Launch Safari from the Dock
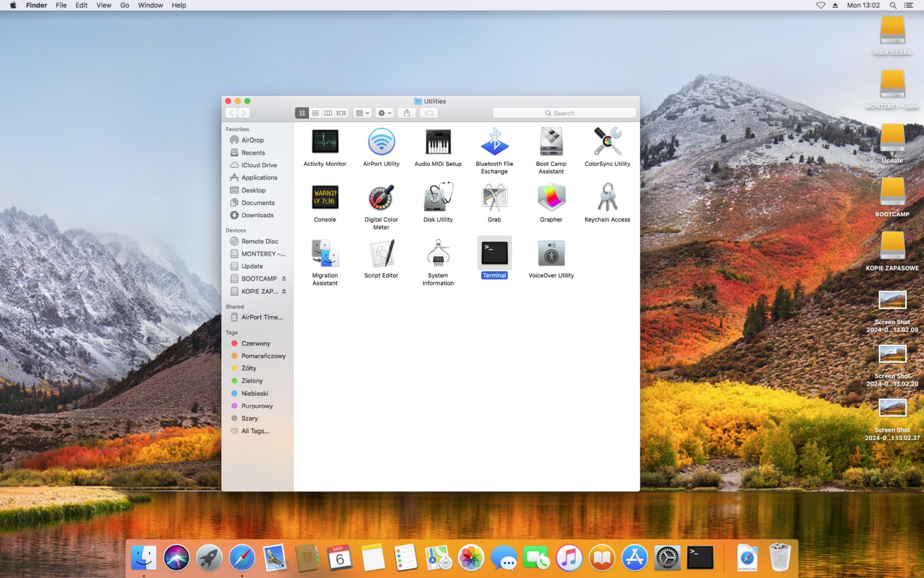The width and height of the screenshot is (924, 578). [242, 557]
